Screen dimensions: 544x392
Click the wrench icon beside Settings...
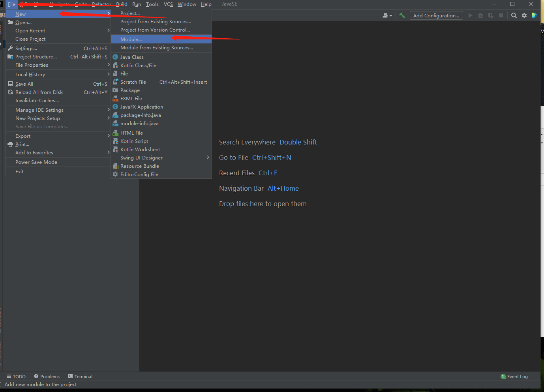[11, 49]
